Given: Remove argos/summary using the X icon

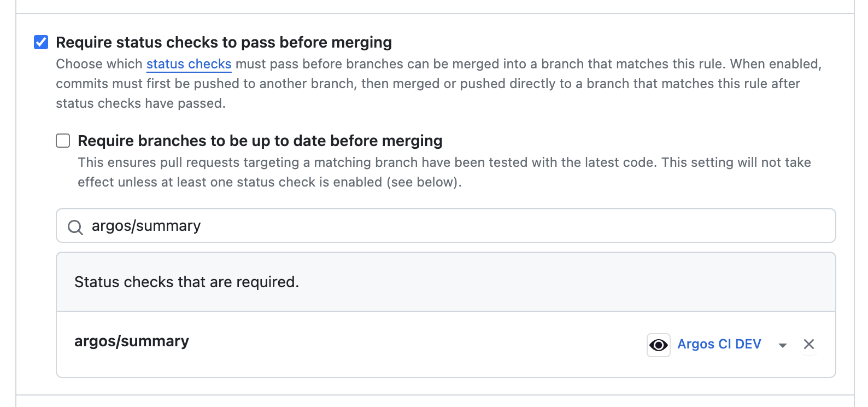Looking at the screenshot, I should [x=809, y=344].
